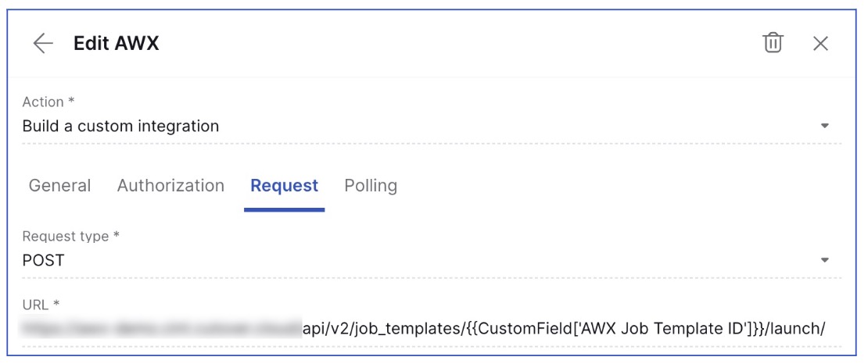Switch to the Polling tab

click(x=371, y=186)
